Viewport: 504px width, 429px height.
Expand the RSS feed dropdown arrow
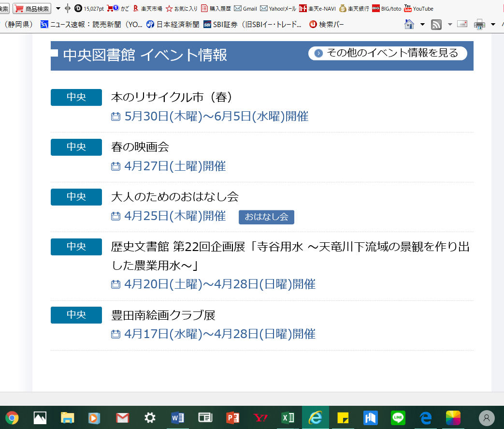coord(450,25)
